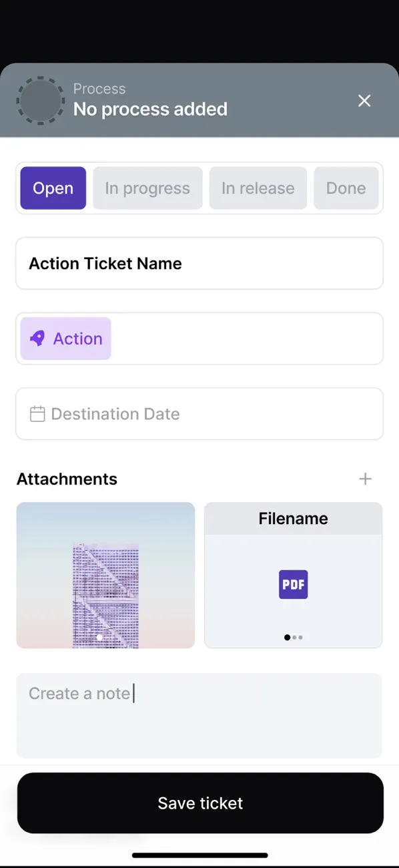The image size is (399, 868).
Task: Dismiss the process banner with the X icon
Action: coord(364,100)
